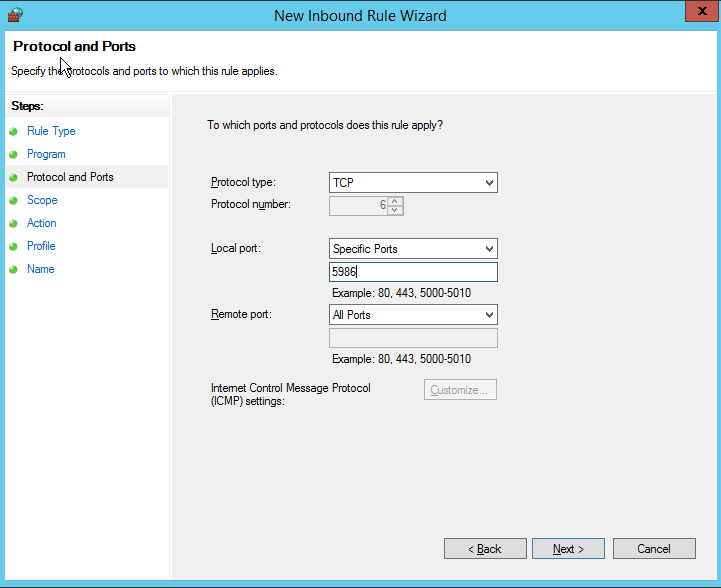721x588 pixels.
Task: Click the 'Local port:' label
Action: click(x=235, y=249)
